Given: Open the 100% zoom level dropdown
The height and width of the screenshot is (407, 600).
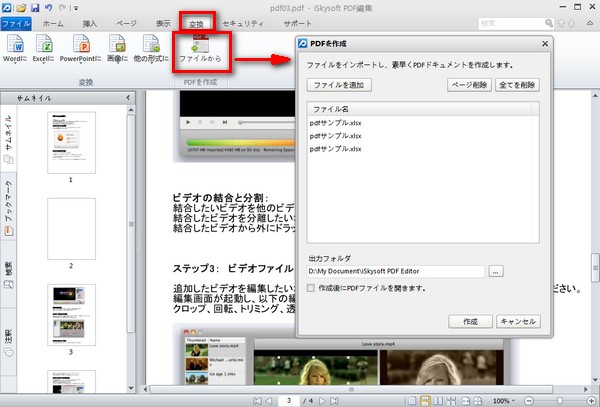Looking at the screenshot, I should coord(504,401).
